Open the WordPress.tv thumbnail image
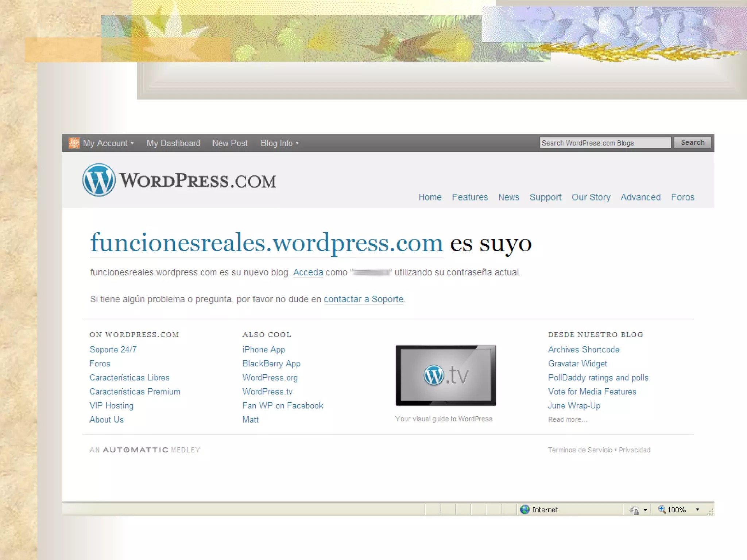747x560 pixels. click(445, 375)
